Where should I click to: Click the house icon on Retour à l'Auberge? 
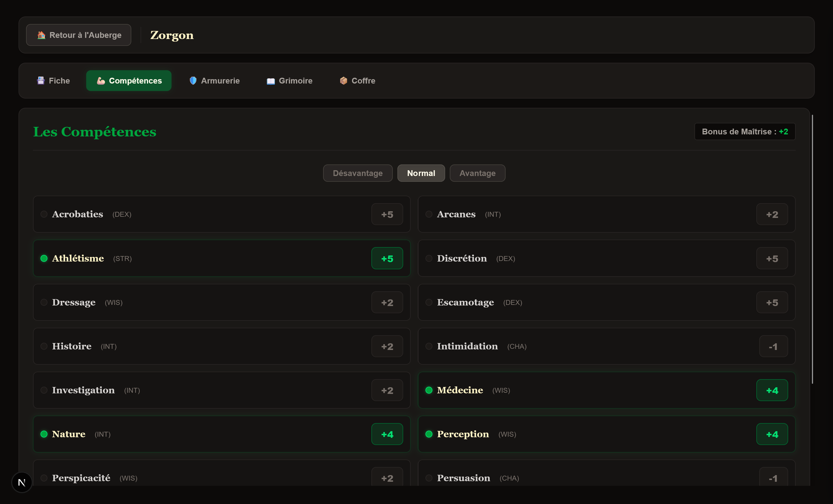[41, 35]
